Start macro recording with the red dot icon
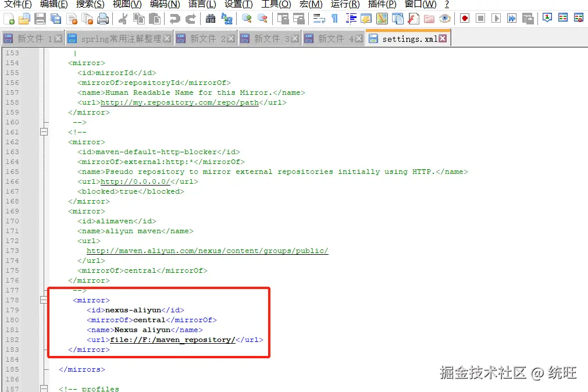588x392 pixels. 465,19
